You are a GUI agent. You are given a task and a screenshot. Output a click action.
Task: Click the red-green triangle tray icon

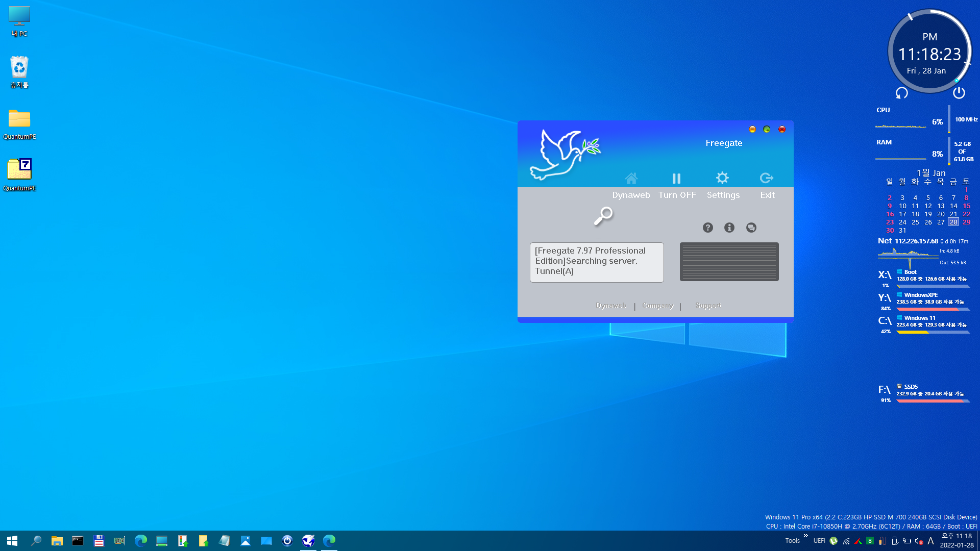pyautogui.click(x=858, y=541)
